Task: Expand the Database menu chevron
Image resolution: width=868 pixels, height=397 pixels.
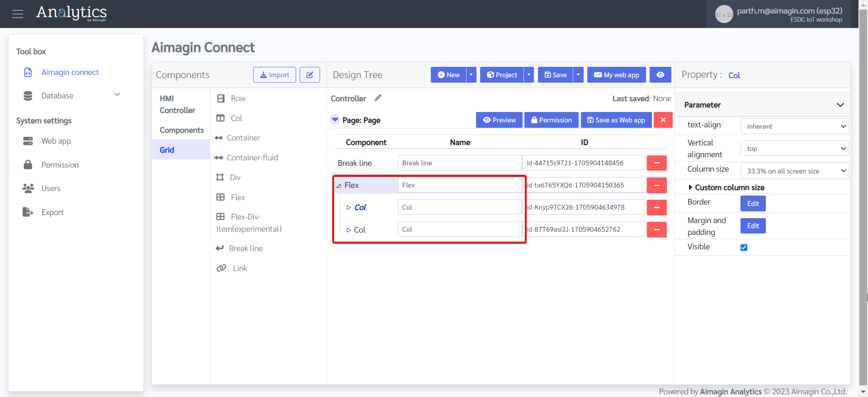Action: 117,94
